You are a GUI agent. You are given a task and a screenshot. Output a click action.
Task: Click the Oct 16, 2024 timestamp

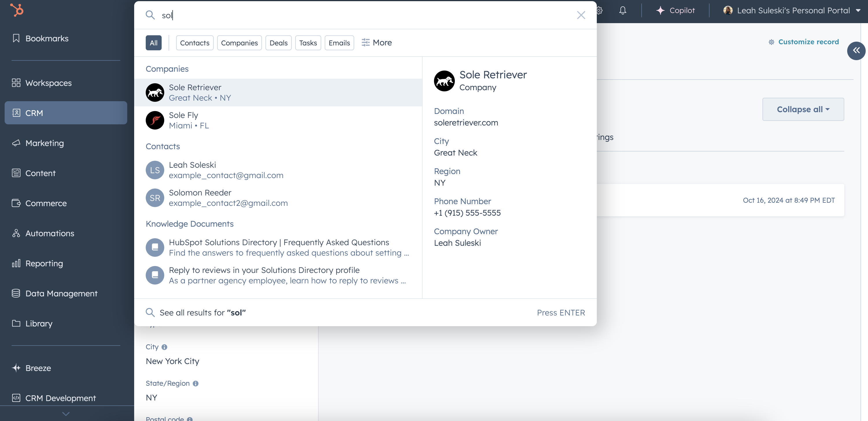tap(789, 200)
